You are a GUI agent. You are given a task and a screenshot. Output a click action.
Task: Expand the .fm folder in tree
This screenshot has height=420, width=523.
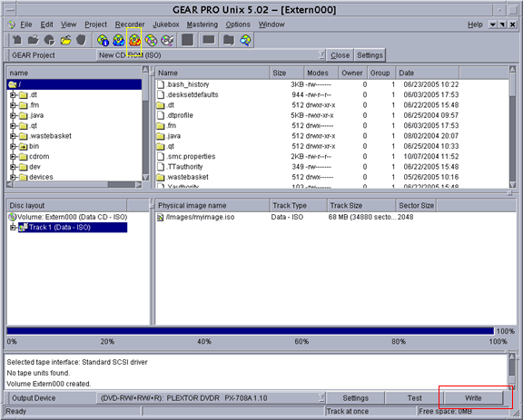(x=13, y=105)
